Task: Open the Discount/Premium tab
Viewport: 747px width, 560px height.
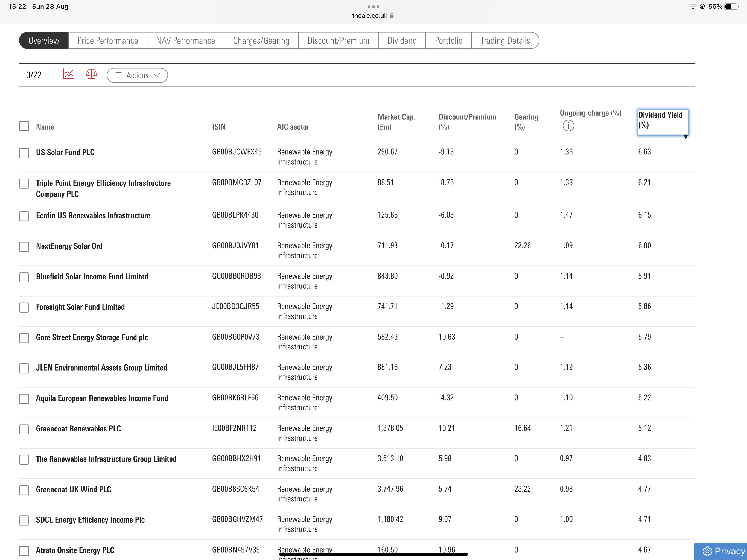Action: tap(338, 40)
